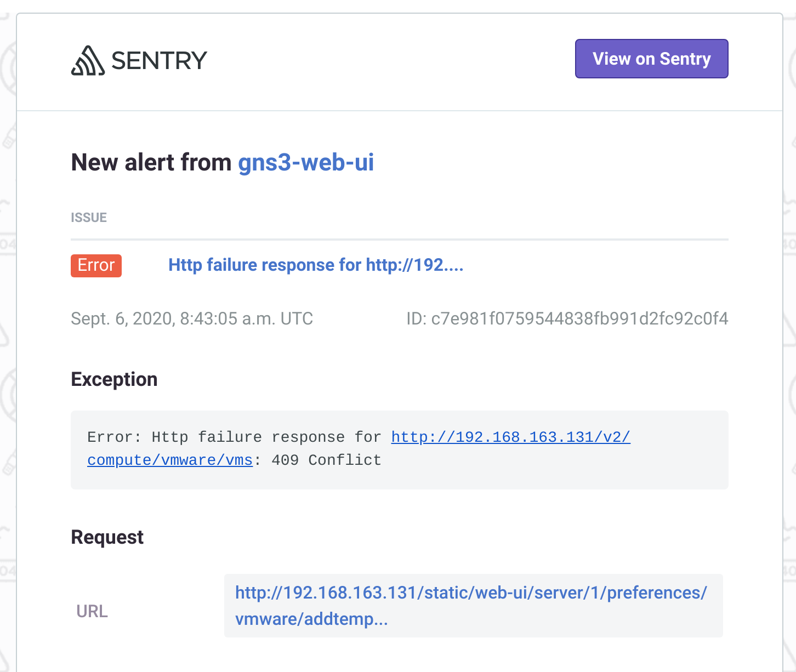
Task: Click the ISSUE section header
Action: tap(89, 217)
